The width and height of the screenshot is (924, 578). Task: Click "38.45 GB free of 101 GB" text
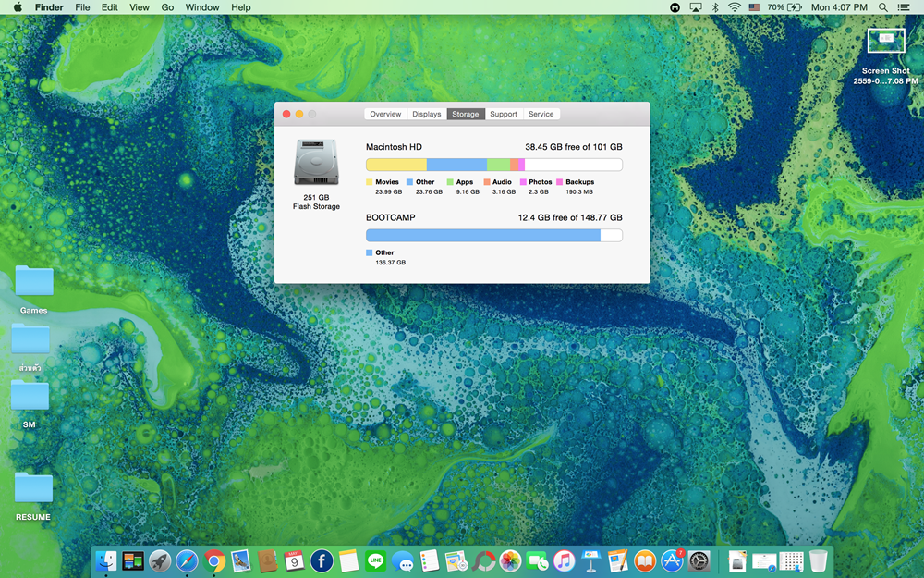(574, 147)
